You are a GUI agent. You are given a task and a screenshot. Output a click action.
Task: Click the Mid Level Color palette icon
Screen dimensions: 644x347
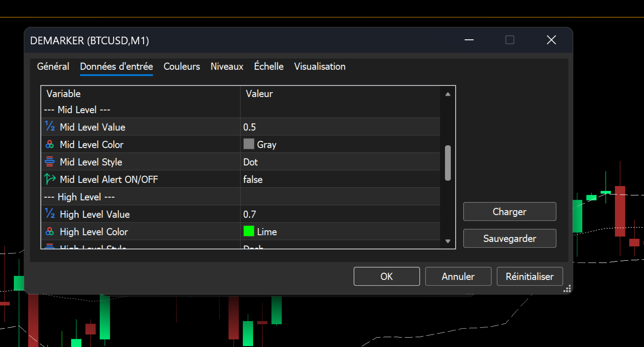[x=50, y=144]
